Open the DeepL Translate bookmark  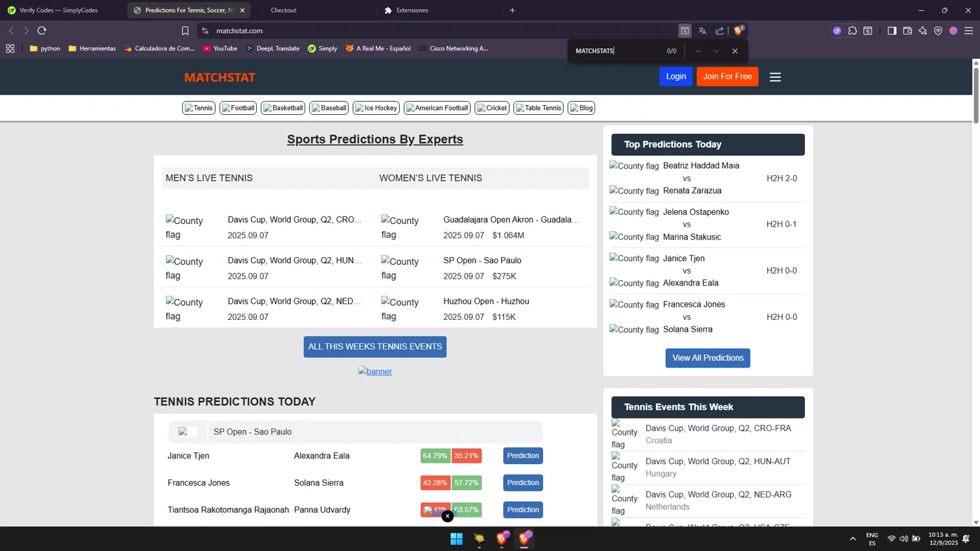(x=272, y=48)
